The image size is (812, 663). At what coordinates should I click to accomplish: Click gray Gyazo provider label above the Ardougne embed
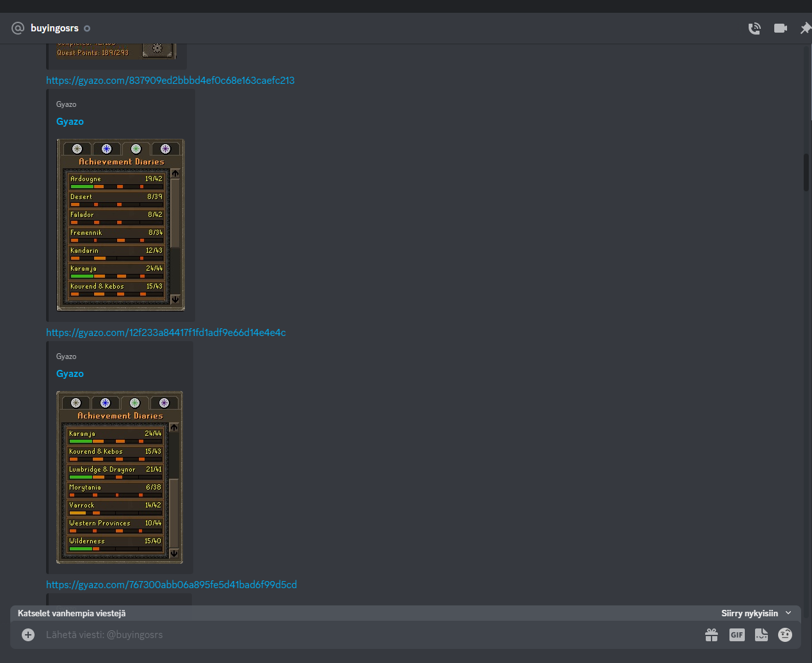67,104
